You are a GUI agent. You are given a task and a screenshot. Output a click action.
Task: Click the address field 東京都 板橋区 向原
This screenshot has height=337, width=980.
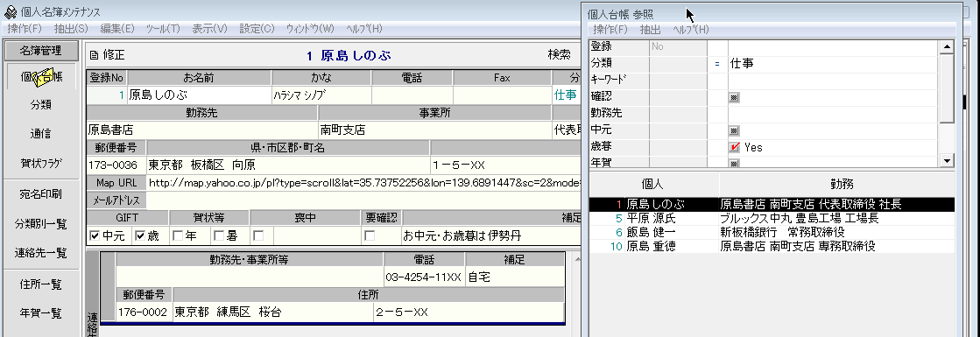click(x=288, y=165)
